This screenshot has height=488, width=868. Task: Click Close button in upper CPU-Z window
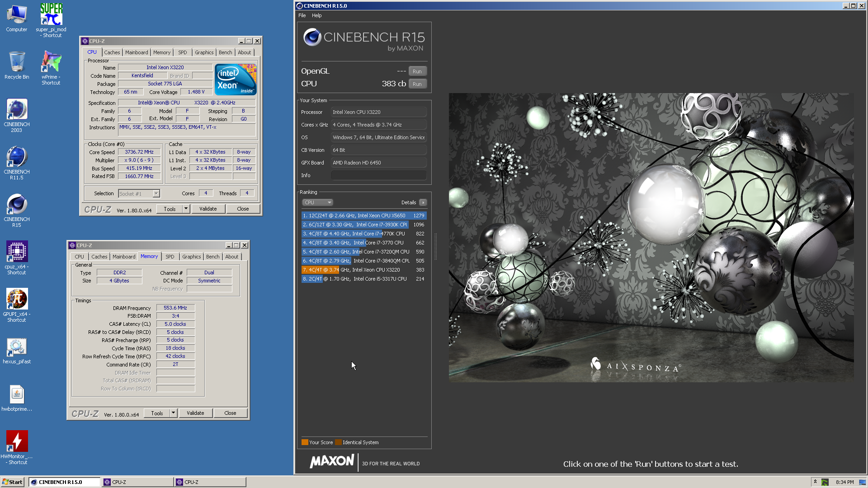pyautogui.click(x=243, y=209)
